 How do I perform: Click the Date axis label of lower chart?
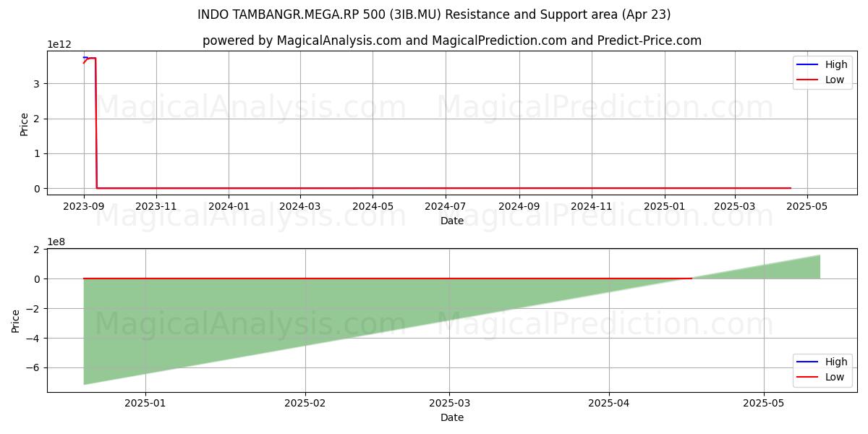[452, 417]
